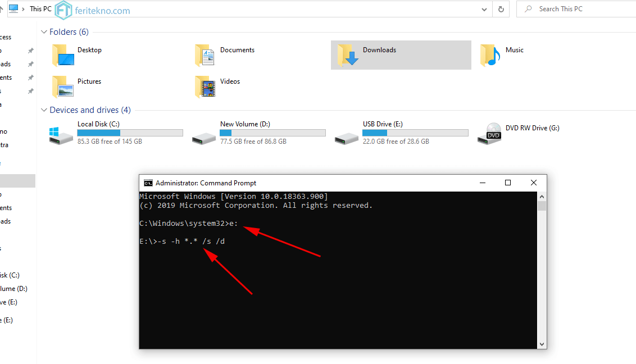
Task: Select the Downloads folder icon
Action: pos(348,56)
